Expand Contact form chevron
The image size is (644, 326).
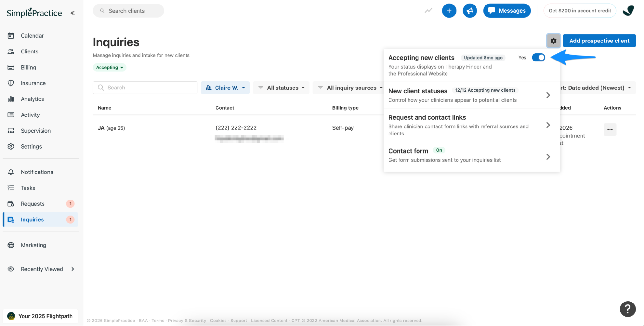click(x=548, y=157)
